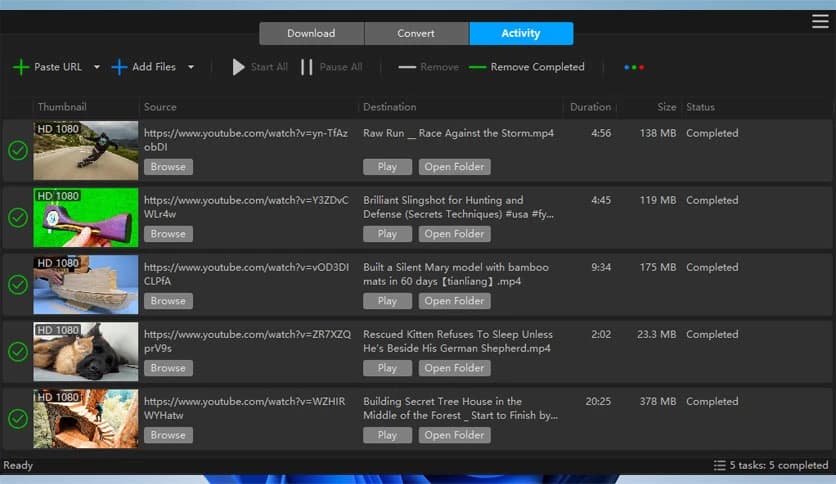Click '5 tasks: 5 completed' status text
Viewport: 836px width, 484px height.
(x=779, y=465)
